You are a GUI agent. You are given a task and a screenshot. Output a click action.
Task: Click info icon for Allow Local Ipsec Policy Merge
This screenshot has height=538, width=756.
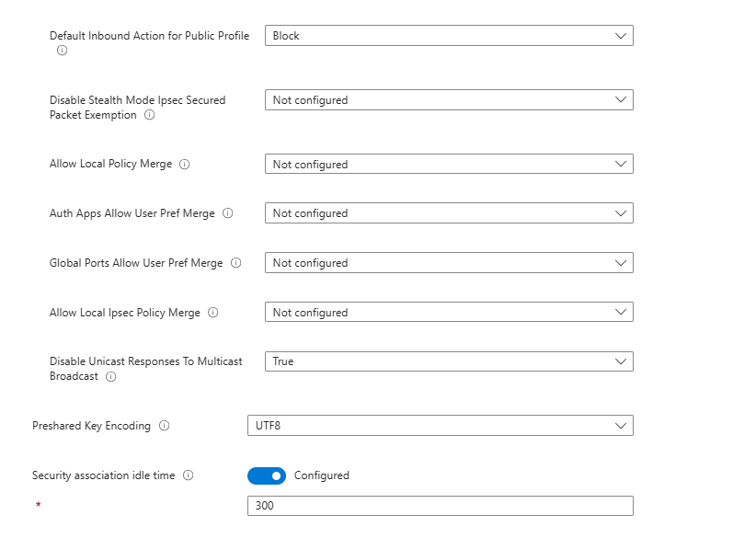tap(212, 313)
